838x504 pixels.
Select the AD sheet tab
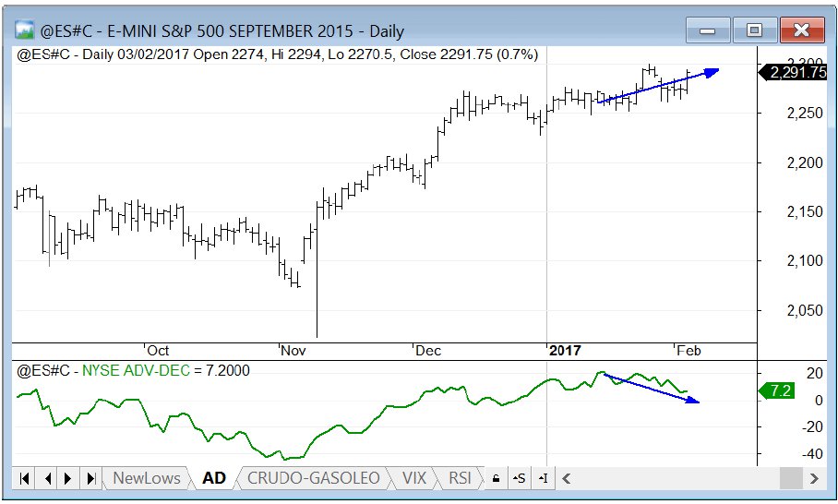coord(214,478)
